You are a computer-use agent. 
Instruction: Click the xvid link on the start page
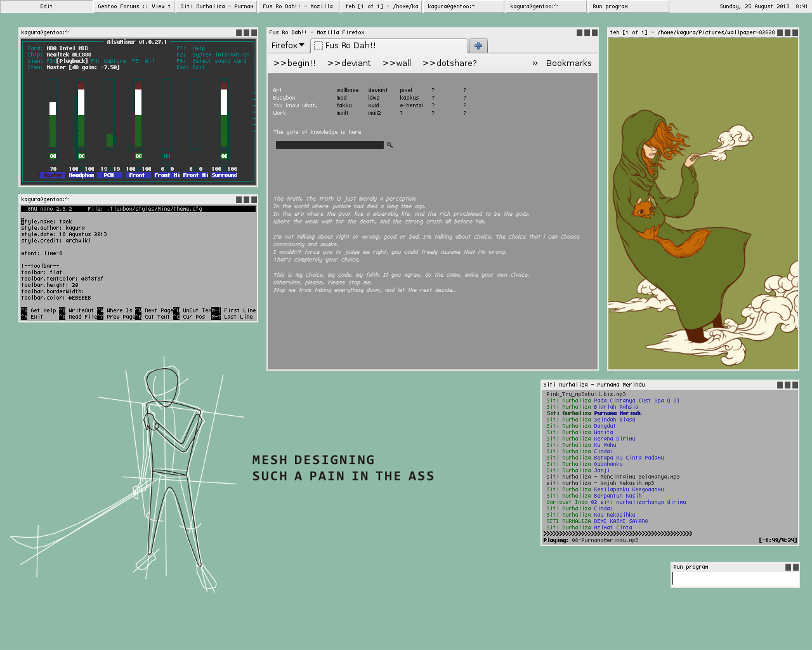click(374, 105)
